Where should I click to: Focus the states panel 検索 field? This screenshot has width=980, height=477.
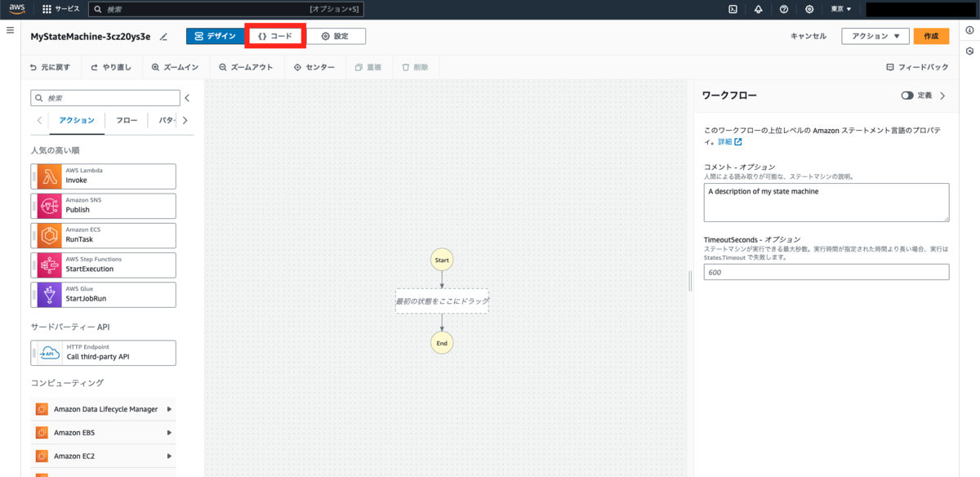(105, 98)
